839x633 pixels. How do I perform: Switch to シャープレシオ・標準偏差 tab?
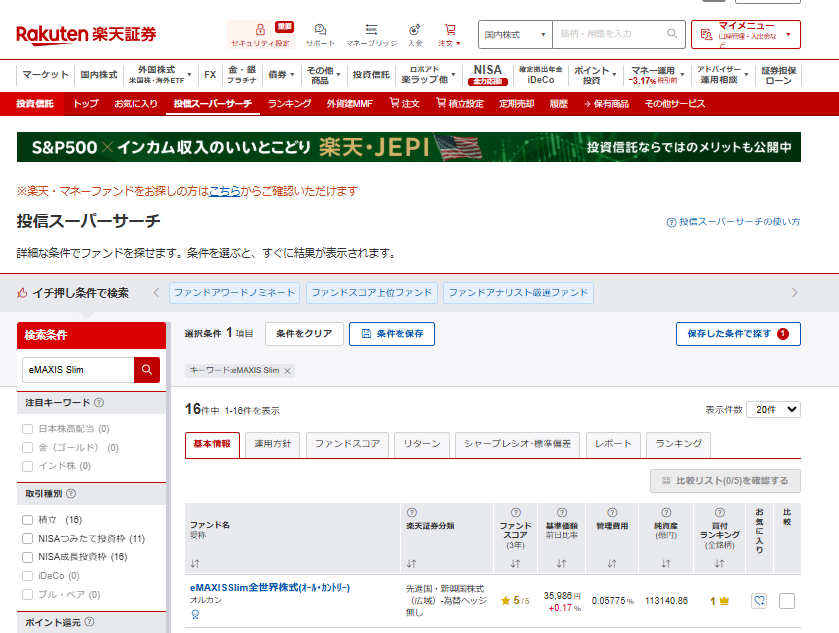(x=517, y=444)
